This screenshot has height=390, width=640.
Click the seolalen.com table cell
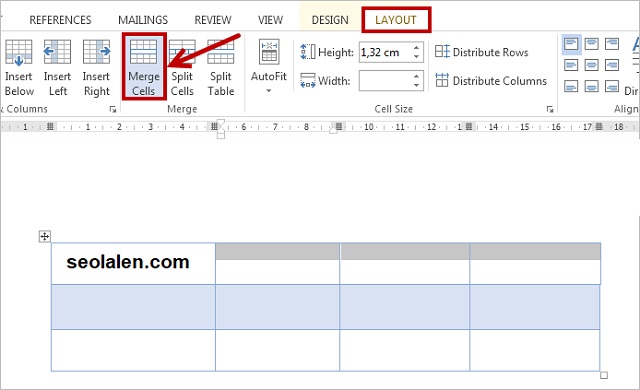(133, 264)
